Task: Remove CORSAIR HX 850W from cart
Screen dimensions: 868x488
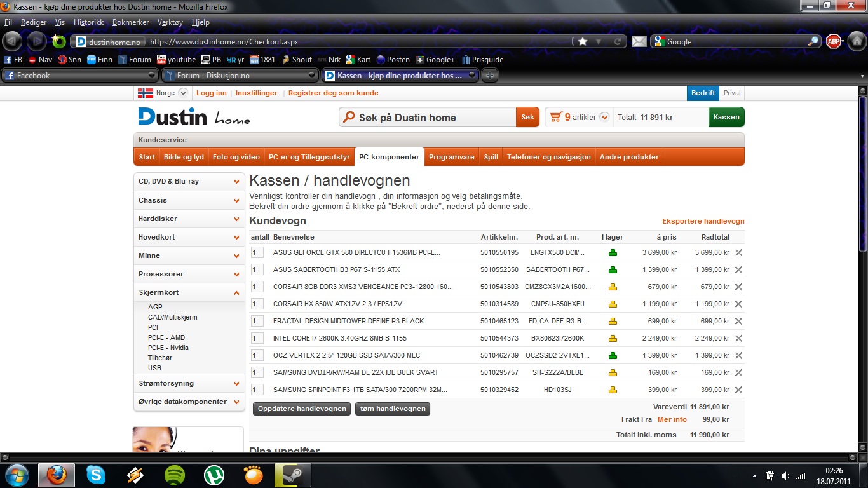Action: point(738,304)
